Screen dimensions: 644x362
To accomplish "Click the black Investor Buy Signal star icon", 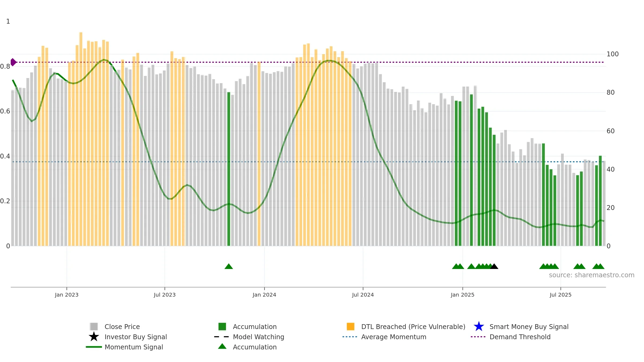I will [x=94, y=337].
